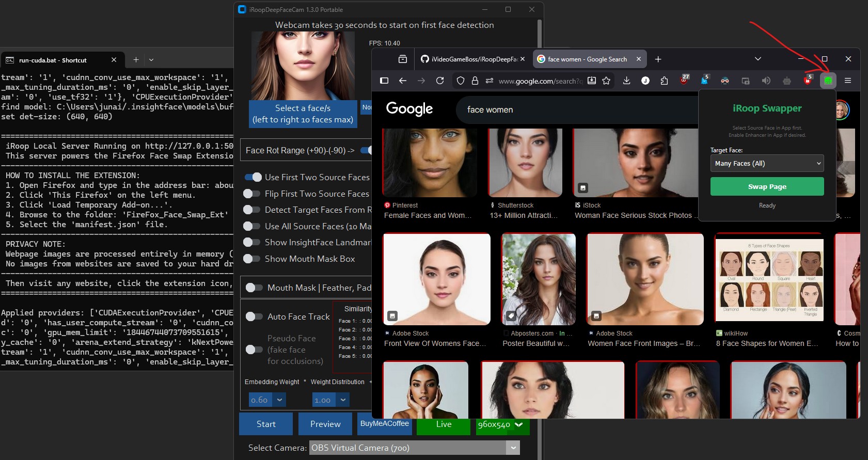Click the gray robot extension icon
This screenshot has height=460, width=868.
pos(787,81)
